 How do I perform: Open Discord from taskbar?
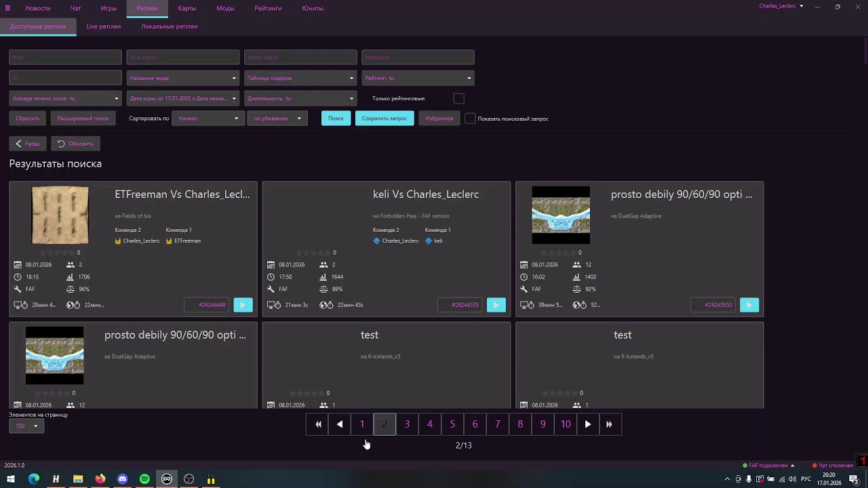coord(123,479)
